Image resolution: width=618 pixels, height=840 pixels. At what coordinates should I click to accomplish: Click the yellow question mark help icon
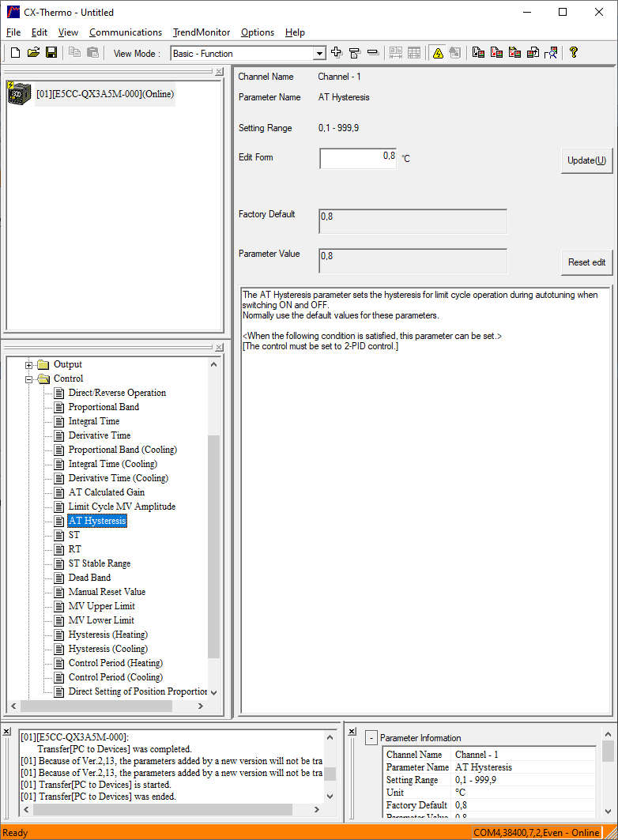(x=574, y=52)
